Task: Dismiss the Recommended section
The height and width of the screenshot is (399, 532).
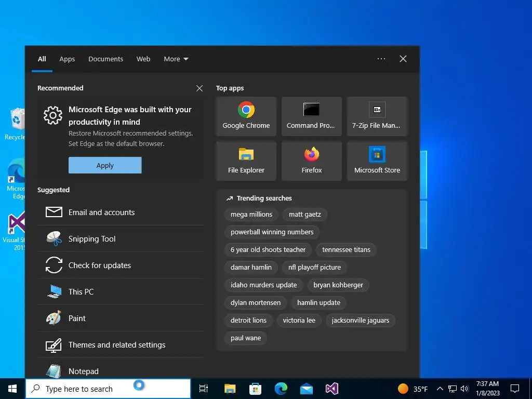Action: click(x=199, y=88)
